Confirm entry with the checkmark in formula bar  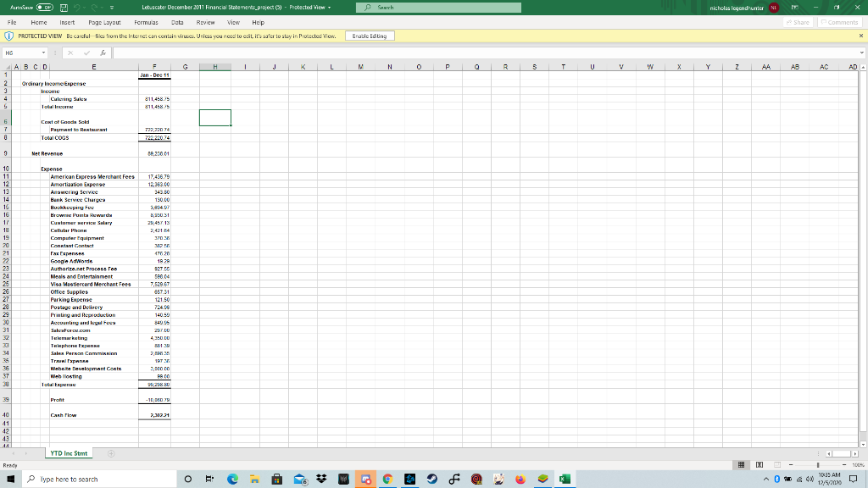pyautogui.click(x=86, y=53)
